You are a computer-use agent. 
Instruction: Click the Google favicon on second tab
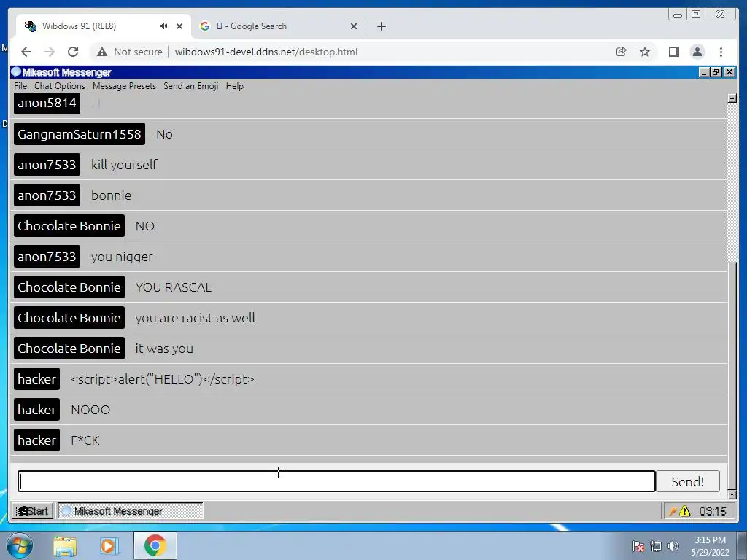(205, 26)
